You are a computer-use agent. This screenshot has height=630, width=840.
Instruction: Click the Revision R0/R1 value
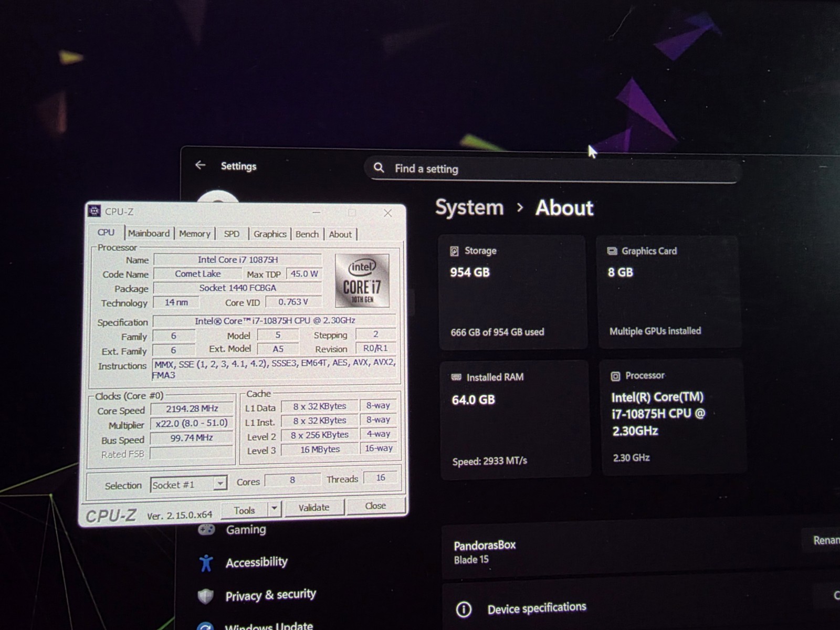pos(375,348)
